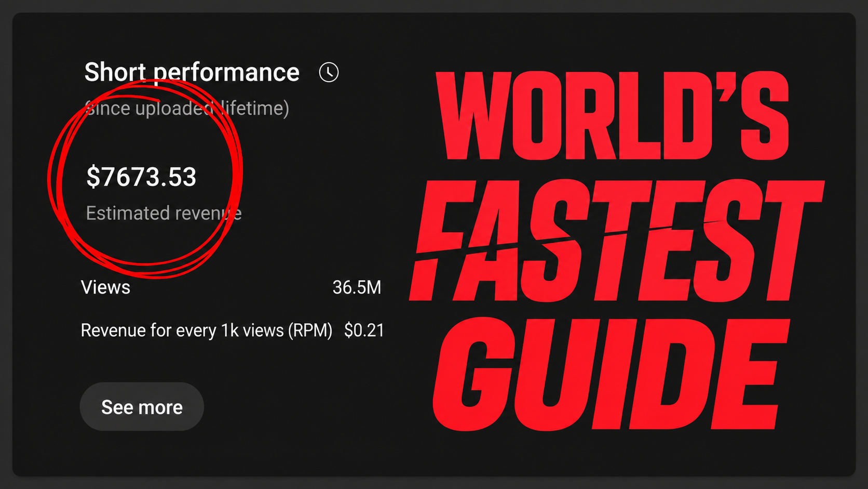Click the $0.21 RPM value
This screenshot has height=489, width=868.
[364, 330]
